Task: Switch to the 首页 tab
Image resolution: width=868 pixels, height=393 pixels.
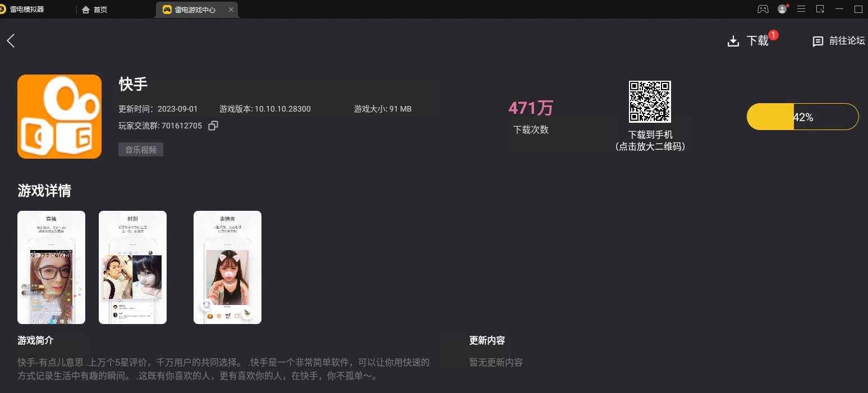Action: [x=94, y=10]
